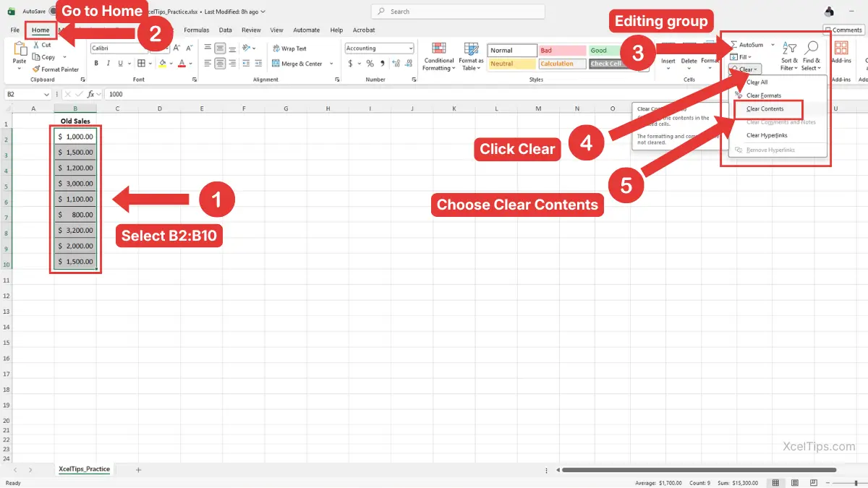The height and width of the screenshot is (488, 868).
Task: Click the Cut scissors icon
Action: [36, 45]
